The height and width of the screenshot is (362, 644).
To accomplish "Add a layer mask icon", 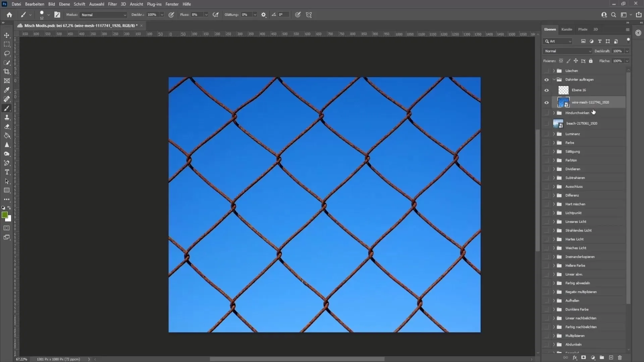I will click(584, 358).
